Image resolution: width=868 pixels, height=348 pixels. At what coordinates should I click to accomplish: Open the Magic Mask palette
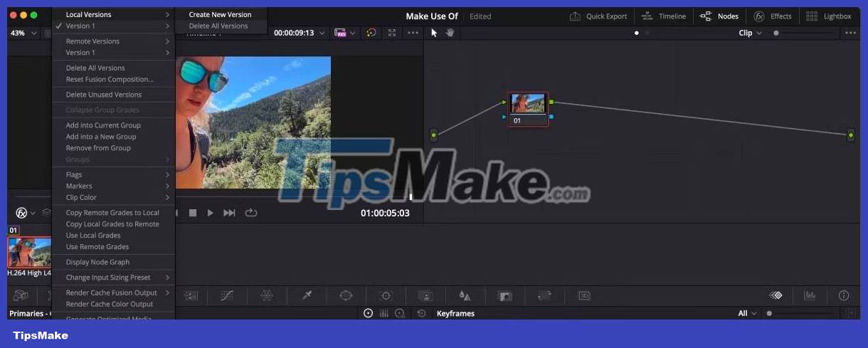(x=425, y=295)
